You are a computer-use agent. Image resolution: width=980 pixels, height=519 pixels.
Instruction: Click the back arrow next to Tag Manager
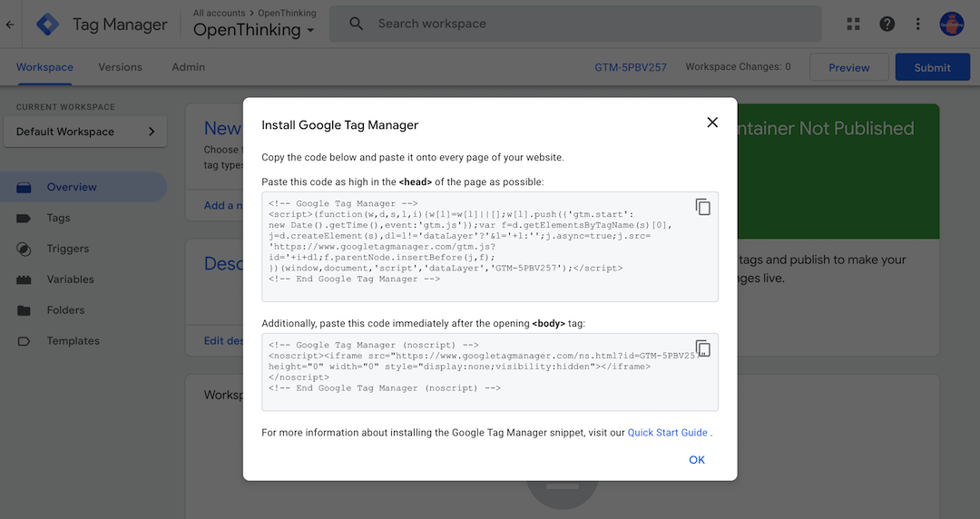pos(10,24)
